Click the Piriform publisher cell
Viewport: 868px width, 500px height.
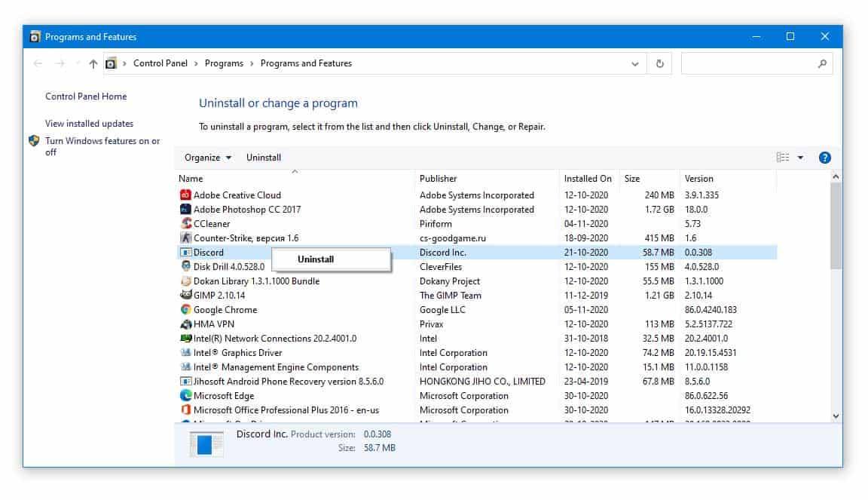point(436,224)
